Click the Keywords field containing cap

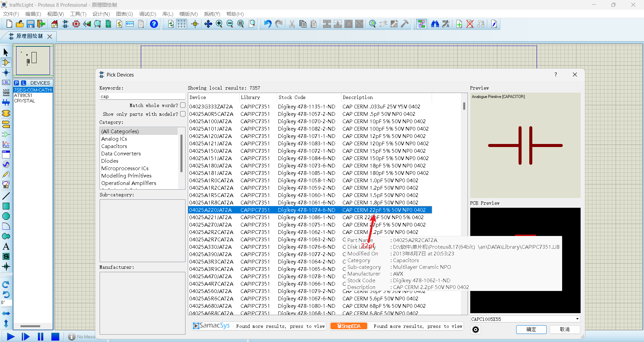click(x=142, y=96)
